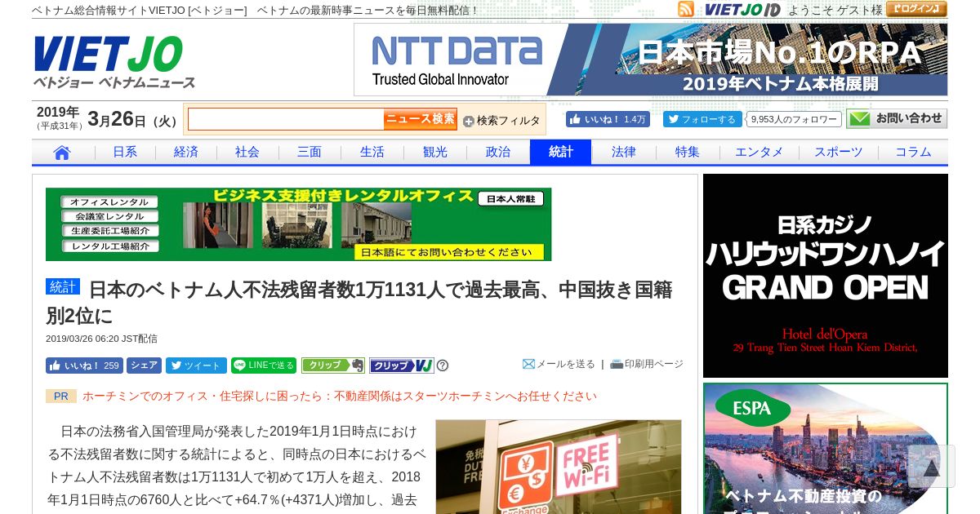
Task: Open the 三面 menu tab
Action: [x=310, y=152]
